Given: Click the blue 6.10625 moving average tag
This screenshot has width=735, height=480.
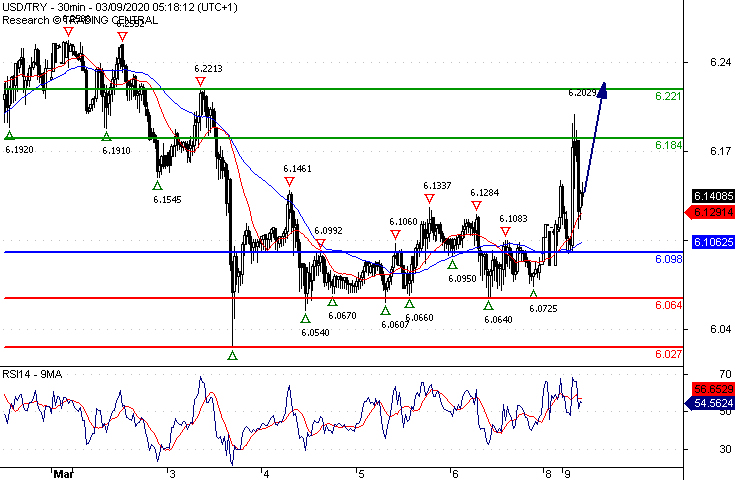Looking at the screenshot, I should click(x=713, y=242).
